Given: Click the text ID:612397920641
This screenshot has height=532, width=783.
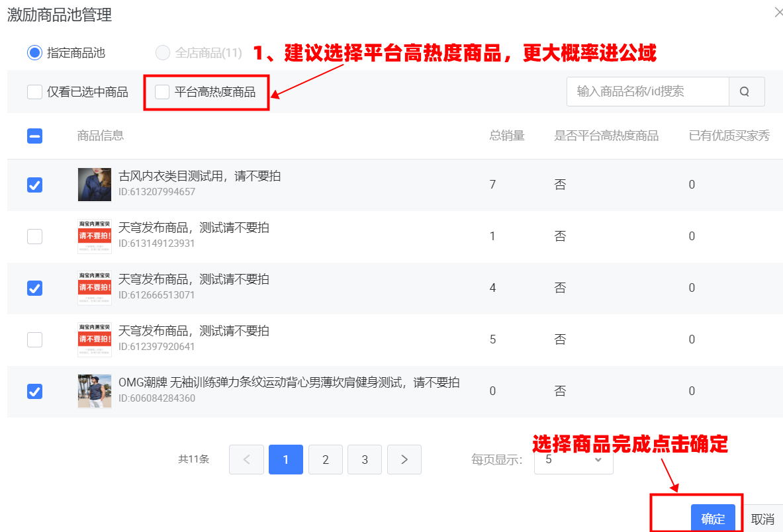Looking at the screenshot, I should [157, 347].
